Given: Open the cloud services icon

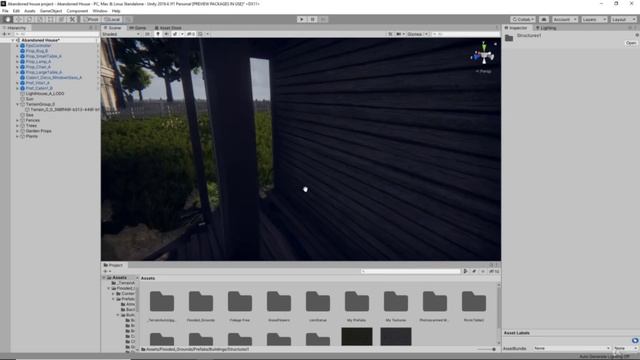Looking at the screenshot, I should point(544,19).
